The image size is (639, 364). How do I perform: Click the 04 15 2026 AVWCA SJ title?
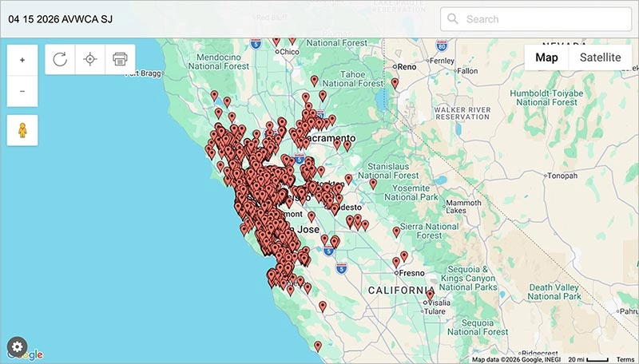pos(61,19)
